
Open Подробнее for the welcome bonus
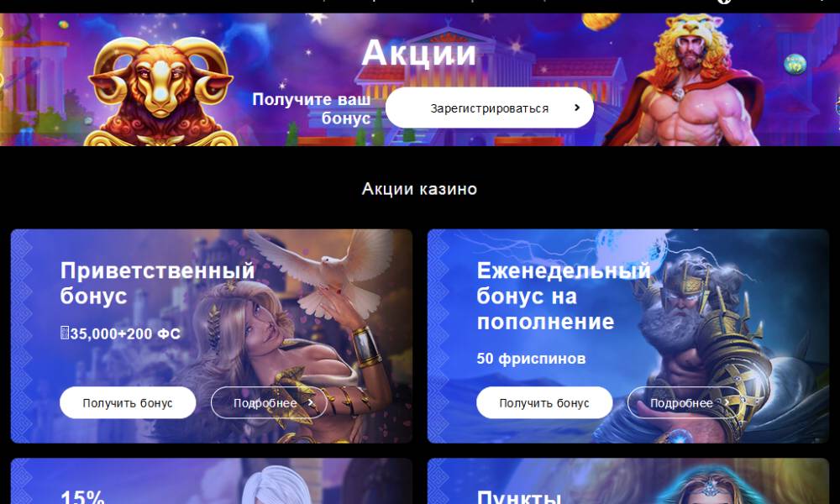click(269, 402)
